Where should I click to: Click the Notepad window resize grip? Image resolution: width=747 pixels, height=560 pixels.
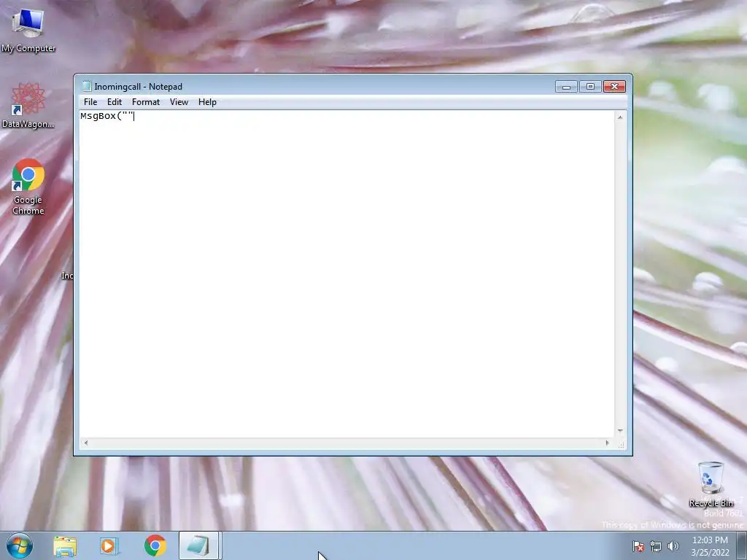621,444
